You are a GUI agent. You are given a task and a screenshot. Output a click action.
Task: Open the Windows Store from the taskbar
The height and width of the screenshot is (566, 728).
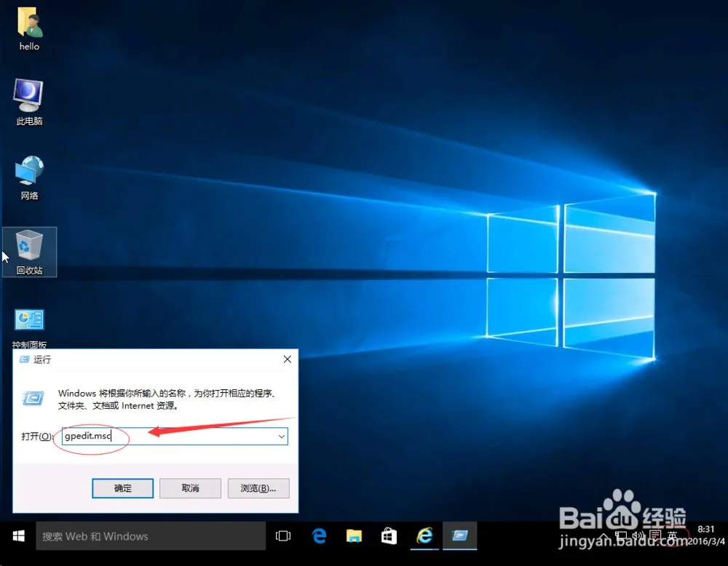(x=389, y=536)
